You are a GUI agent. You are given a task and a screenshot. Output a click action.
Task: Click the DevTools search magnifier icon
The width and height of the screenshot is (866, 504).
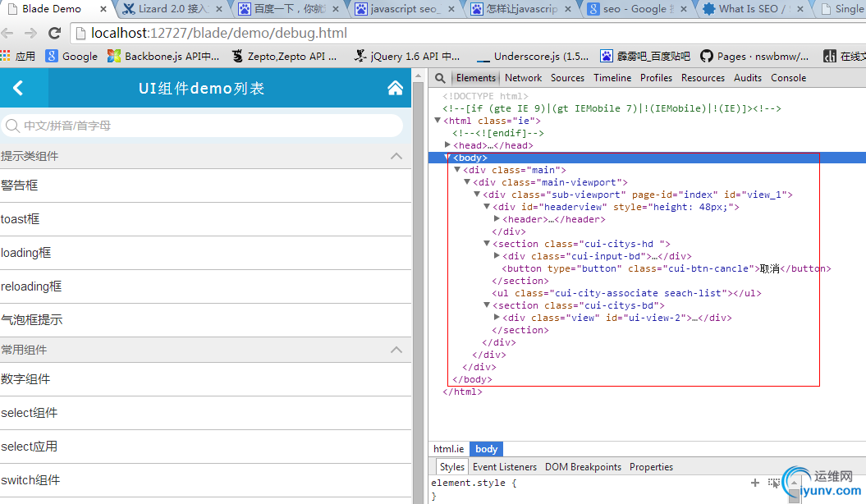[440, 78]
